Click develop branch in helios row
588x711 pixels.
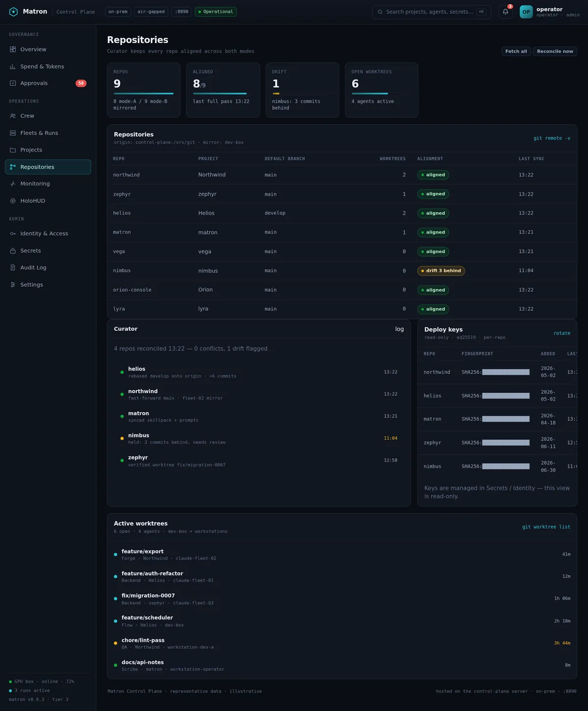point(275,213)
